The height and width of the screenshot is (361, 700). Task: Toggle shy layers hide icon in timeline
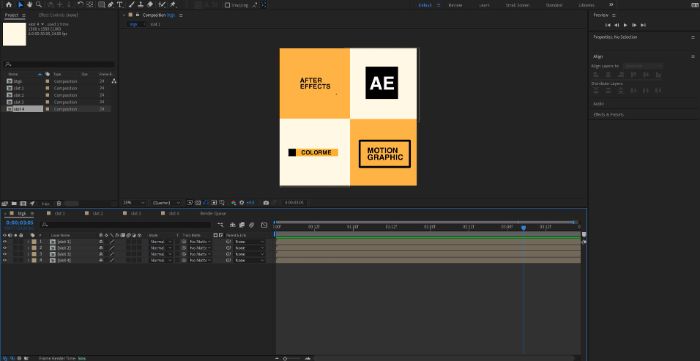click(x=232, y=225)
